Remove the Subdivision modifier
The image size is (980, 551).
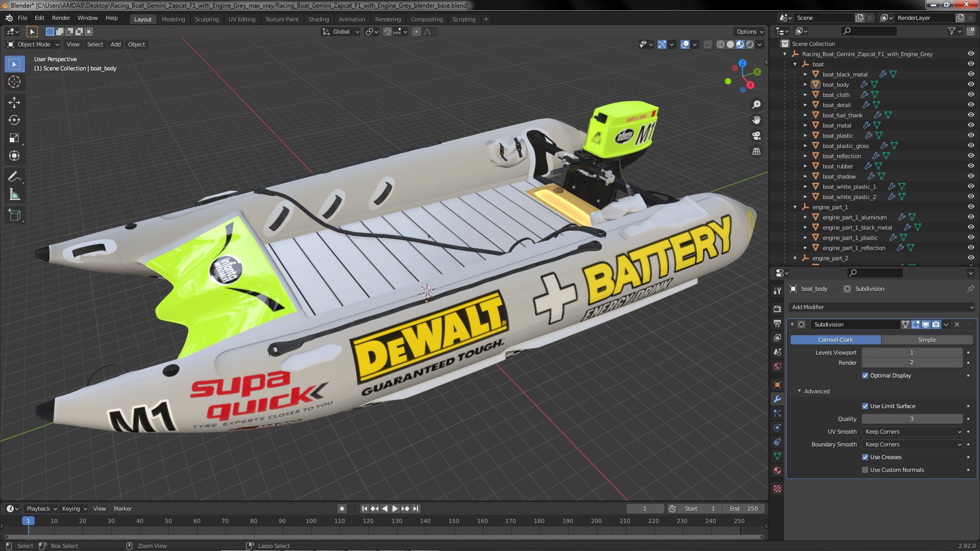[957, 324]
